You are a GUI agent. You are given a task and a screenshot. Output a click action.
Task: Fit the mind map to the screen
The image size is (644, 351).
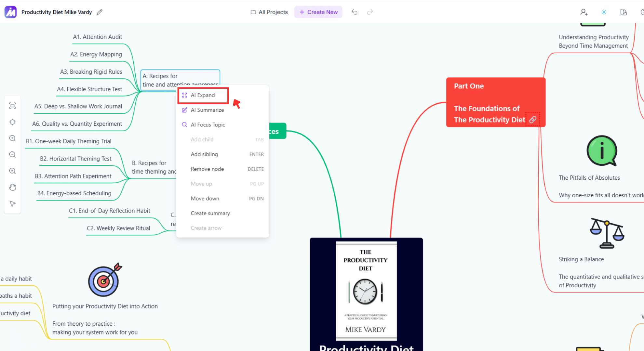12,105
